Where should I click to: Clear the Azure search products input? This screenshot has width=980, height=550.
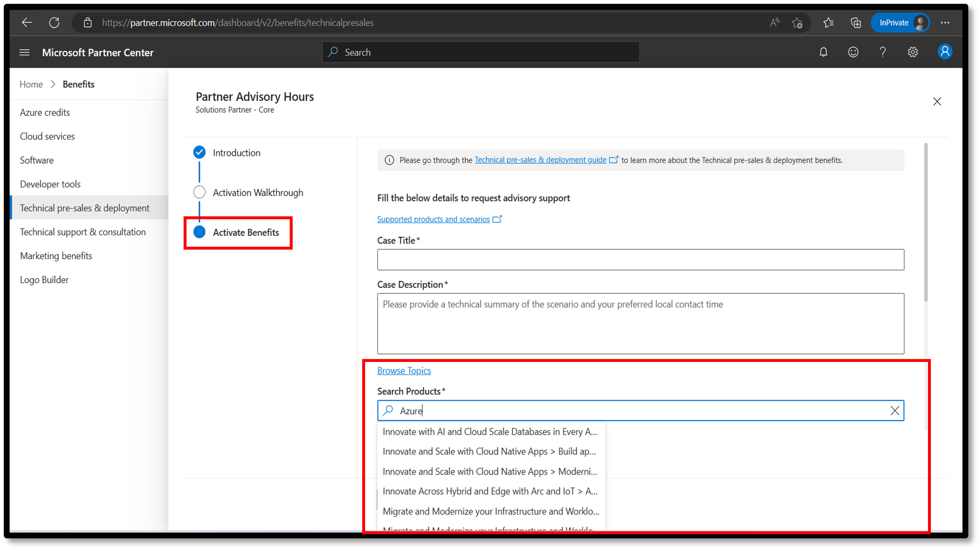tap(894, 411)
